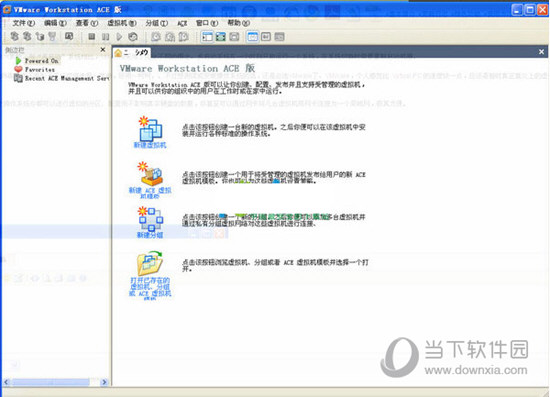Click the VMware title bar app icon
The height and width of the screenshot is (397, 550).
[7, 9]
